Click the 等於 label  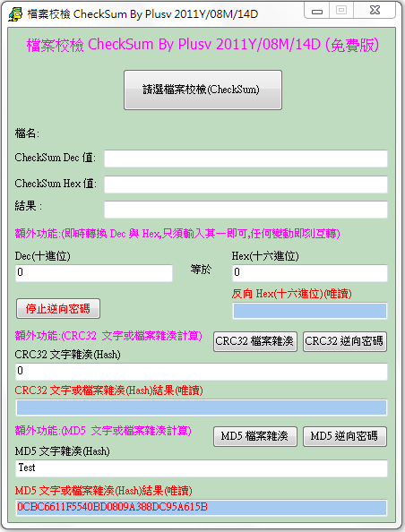tap(201, 270)
